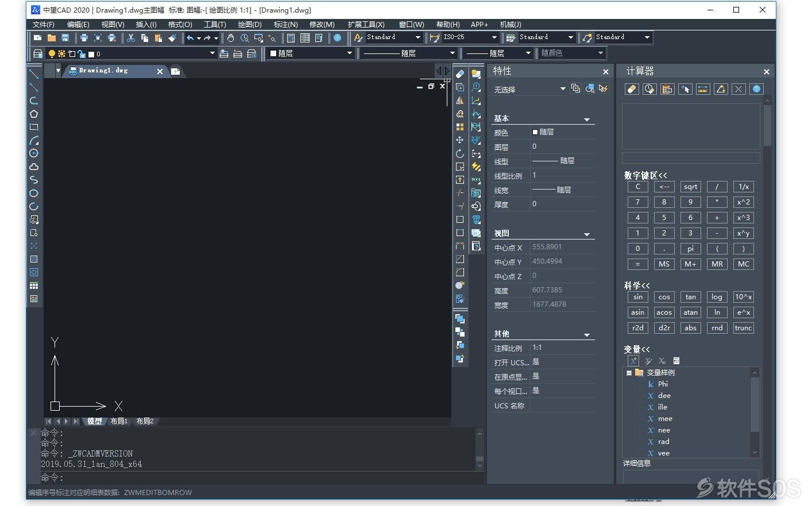Click the calculator = equals button
812x506 pixels.
click(x=637, y=264)
